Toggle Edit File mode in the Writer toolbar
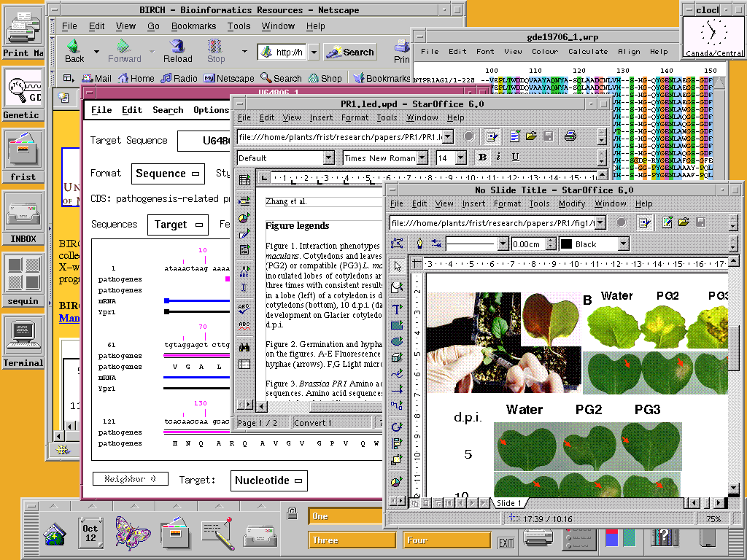 (x=492, y=136)
